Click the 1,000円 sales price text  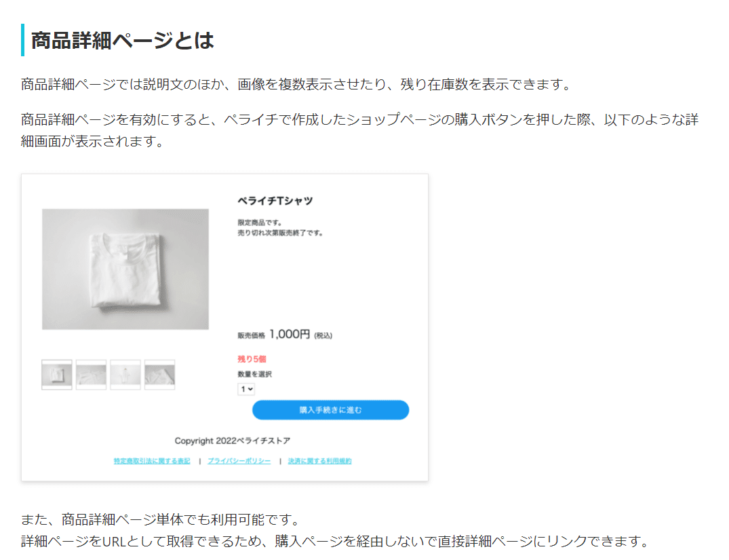(x=288, y=333)
